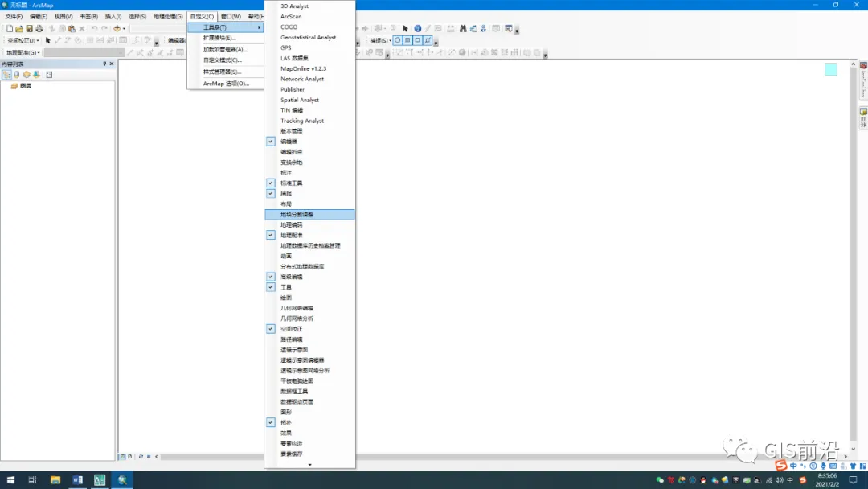
Task: Expand Tools toolbar options overflow arrow
Action: (x=517, y=30)
